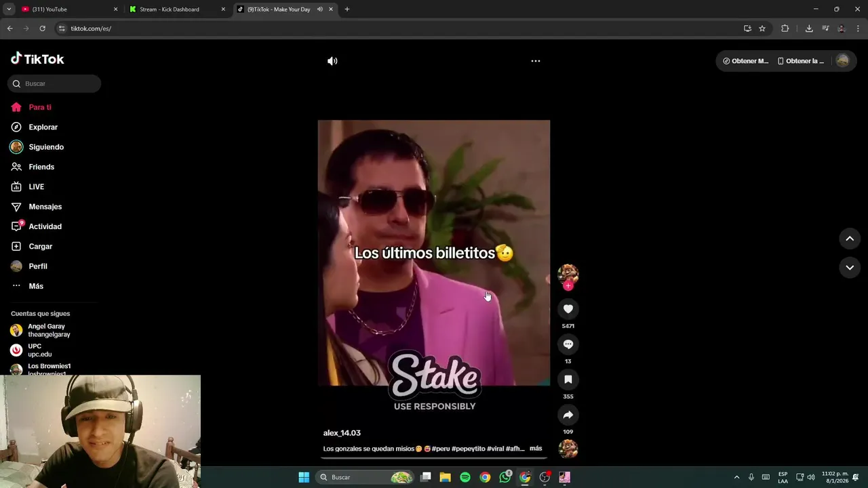
Task: Open the Los Brownies1 followed account
Action: [x=49, y=369]
